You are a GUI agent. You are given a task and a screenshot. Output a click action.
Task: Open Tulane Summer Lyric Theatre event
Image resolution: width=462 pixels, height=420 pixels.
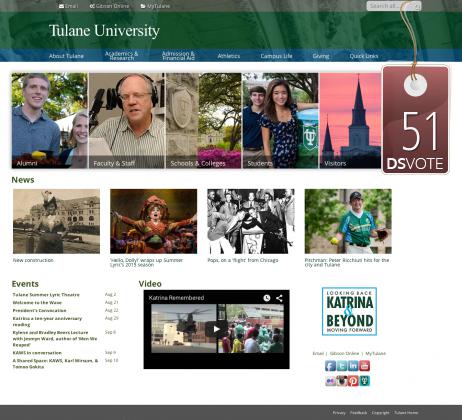[x=46, y=295]
